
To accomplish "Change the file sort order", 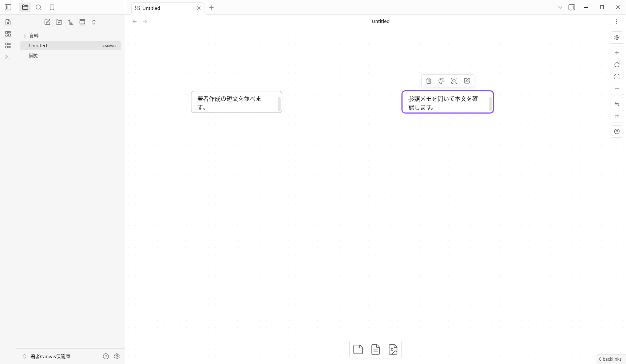I will coord(71,22).
